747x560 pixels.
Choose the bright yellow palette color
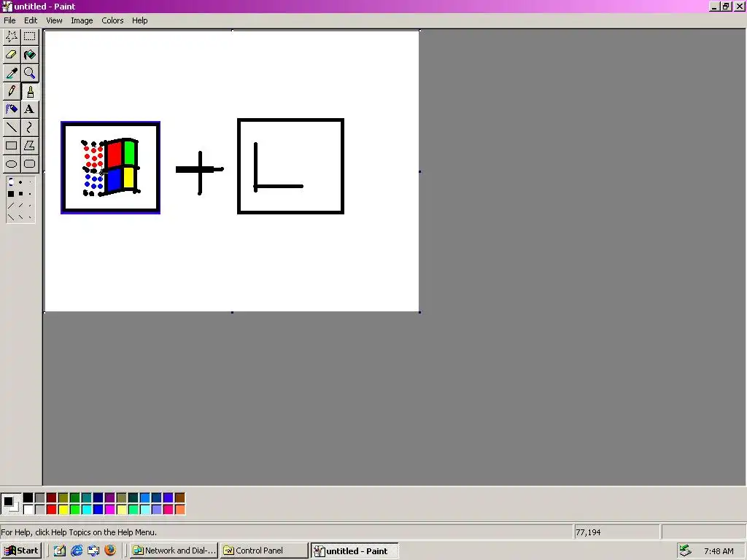pos(63,510)
